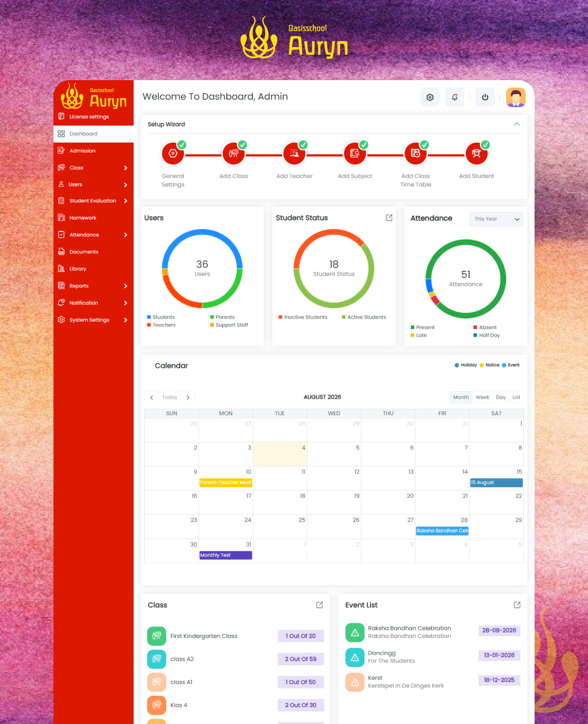Image resolution: width=588 pixels, height=724 pixels.
Task: Click the Library sidebar icon
Action: [x=61, y=269]
